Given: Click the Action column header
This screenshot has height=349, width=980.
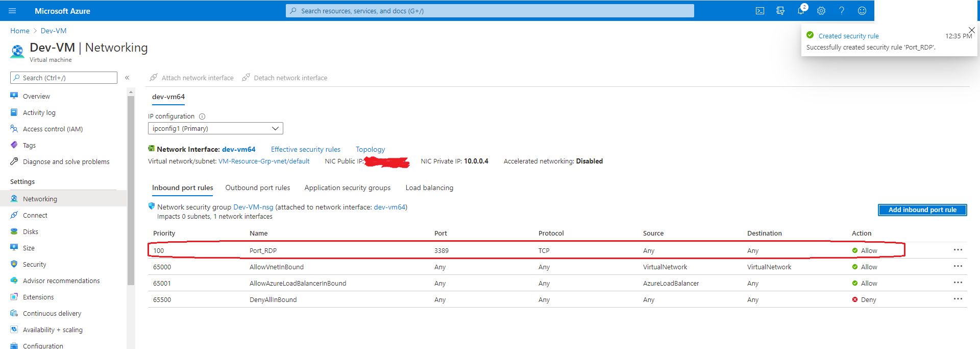Looking at the screenshot, I should tap(862, 233).
